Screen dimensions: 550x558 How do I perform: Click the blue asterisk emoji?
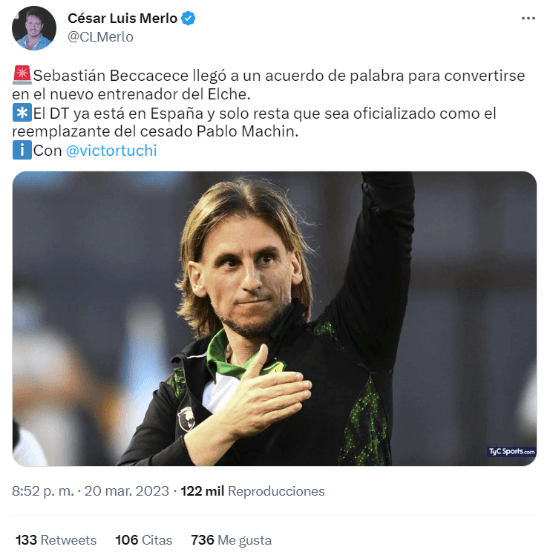(22, 113)
